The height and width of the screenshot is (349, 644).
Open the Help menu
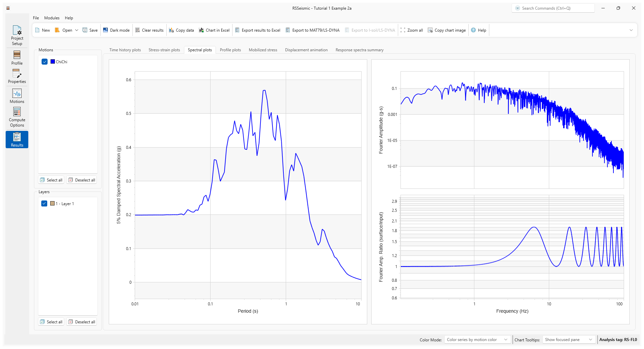coord(69,18)
